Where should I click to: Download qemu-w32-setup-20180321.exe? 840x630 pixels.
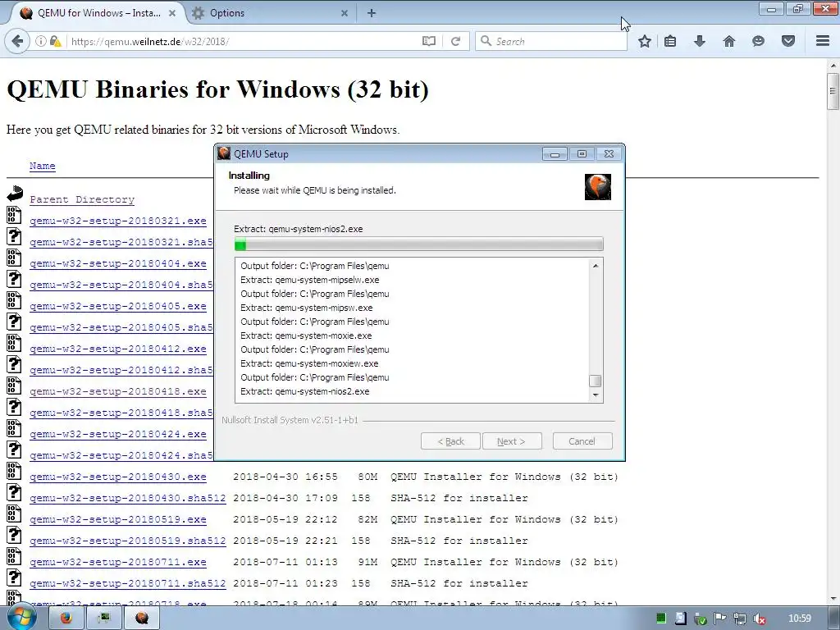[x=118, y=221]
